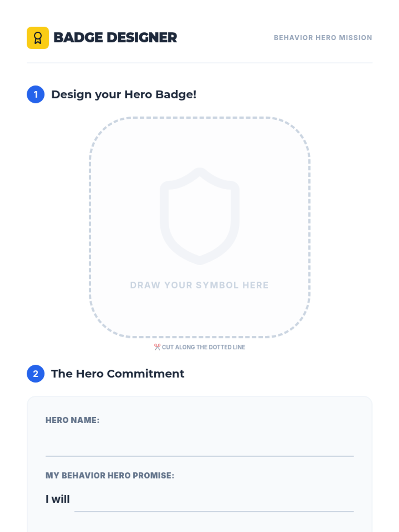Click the DRAW YOUR SYMBOL HERE placeholder text
Screen dimensions: 399x532
click(x=199, y=285)
